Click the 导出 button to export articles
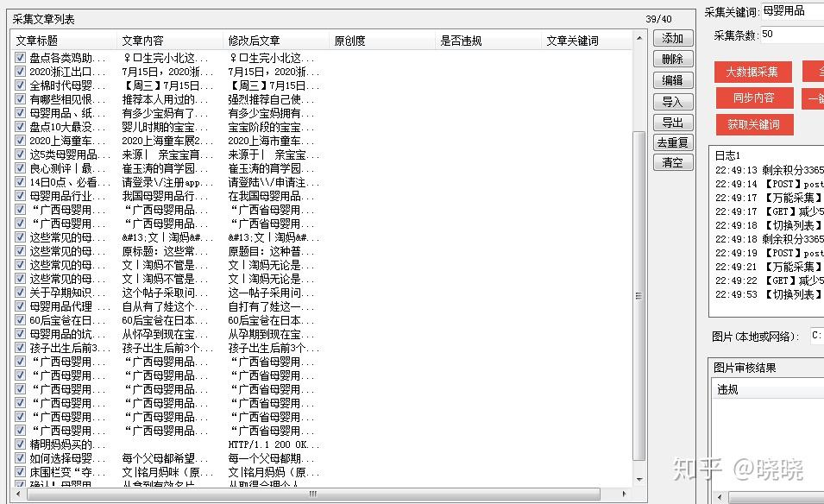The height and width of the screenshot is (504, 824). [673, 123]
